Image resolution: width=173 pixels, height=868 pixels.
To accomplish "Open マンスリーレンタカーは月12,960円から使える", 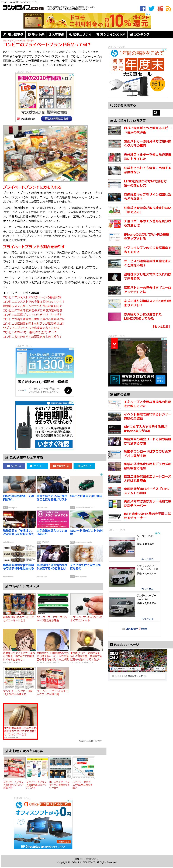I will coord(19,681).
